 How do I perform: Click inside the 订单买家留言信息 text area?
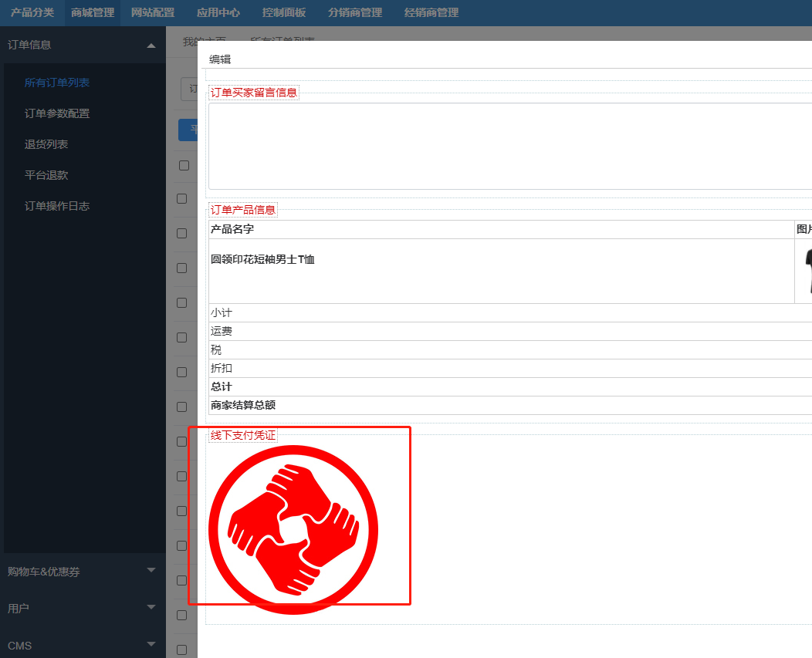coord(510,146)
